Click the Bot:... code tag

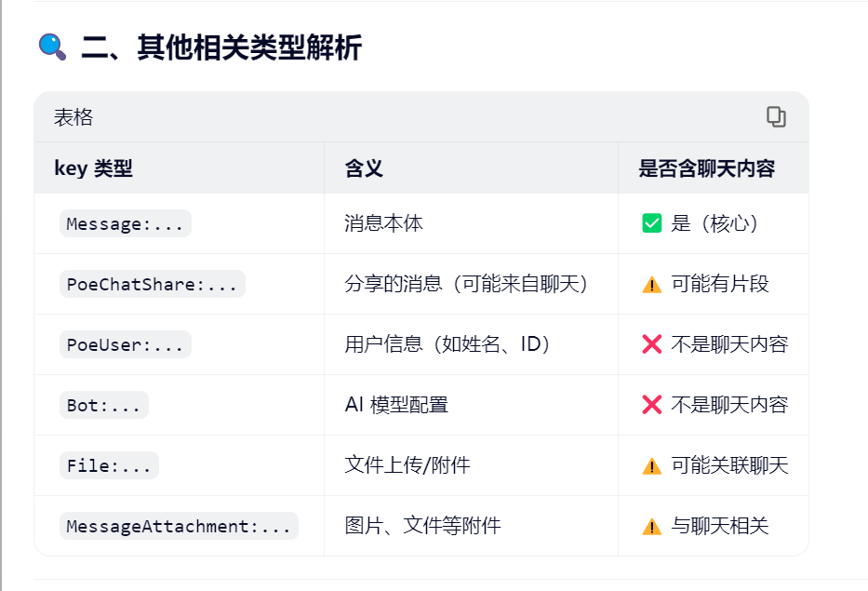tap(104, 405)
